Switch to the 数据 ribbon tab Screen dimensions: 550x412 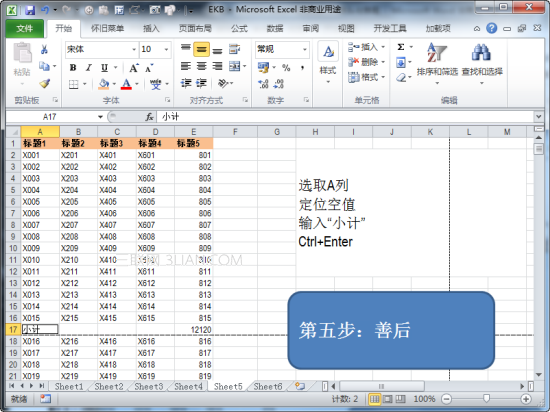click(x=275, y=28)
